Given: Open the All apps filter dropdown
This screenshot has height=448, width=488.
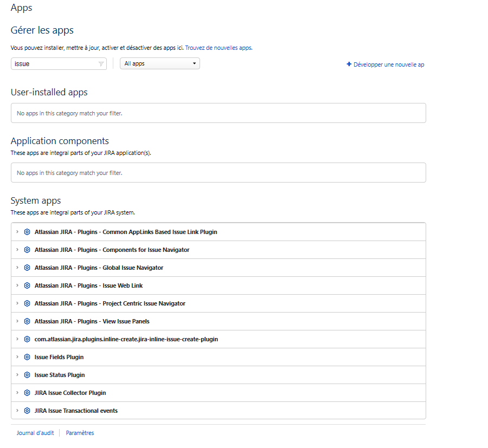Looking at the screenshot, I should [x=159, y=63].
